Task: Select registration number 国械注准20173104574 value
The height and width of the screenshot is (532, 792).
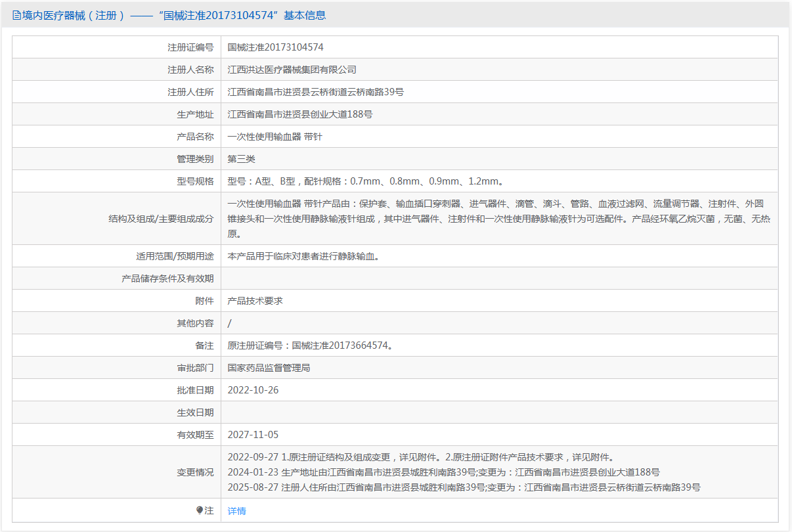Action: pos(276,47)
